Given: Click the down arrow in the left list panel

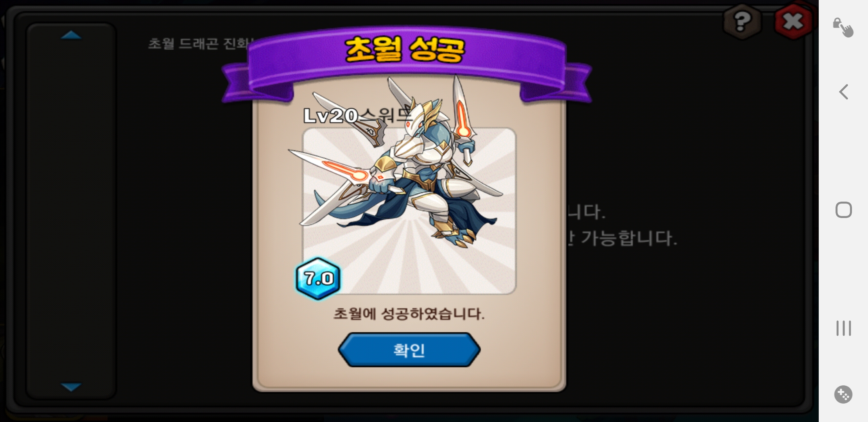Looking at the screenshot, I should point(71,387).
